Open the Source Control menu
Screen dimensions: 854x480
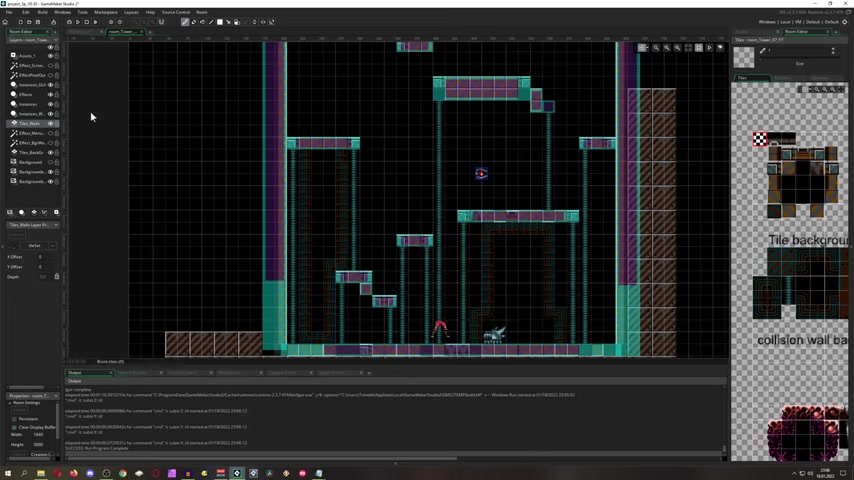(x=176, y=12)
